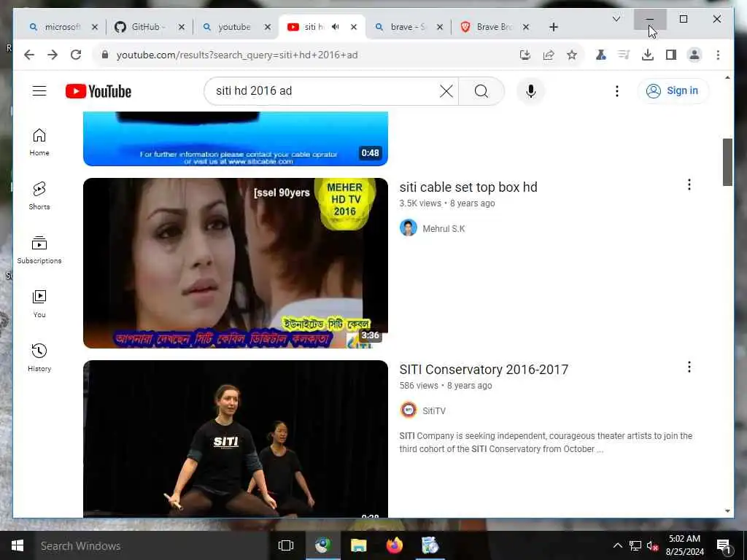Click the YouTube logo

point(98,91)
